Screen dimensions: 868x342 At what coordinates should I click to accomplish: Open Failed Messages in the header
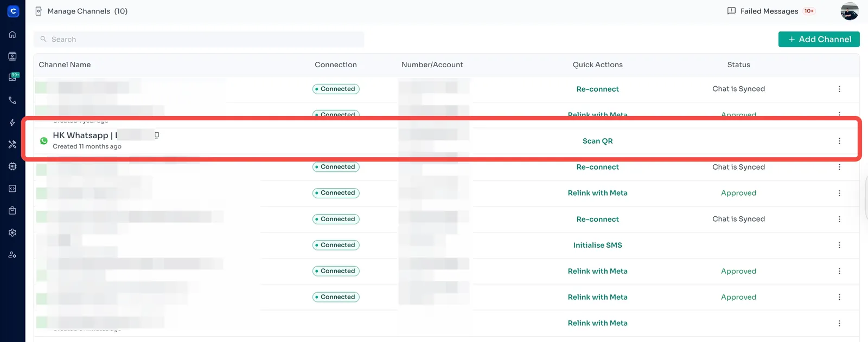[x=769, y=11]
